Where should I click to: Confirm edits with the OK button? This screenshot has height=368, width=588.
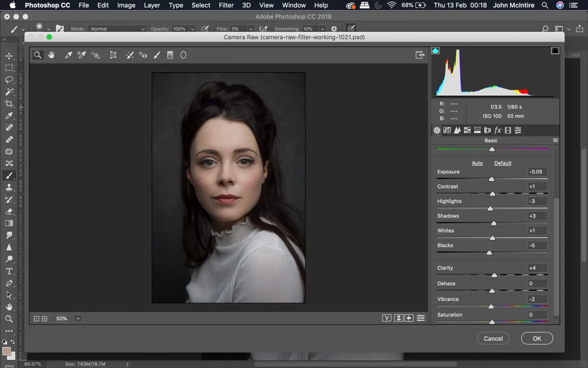537,338
